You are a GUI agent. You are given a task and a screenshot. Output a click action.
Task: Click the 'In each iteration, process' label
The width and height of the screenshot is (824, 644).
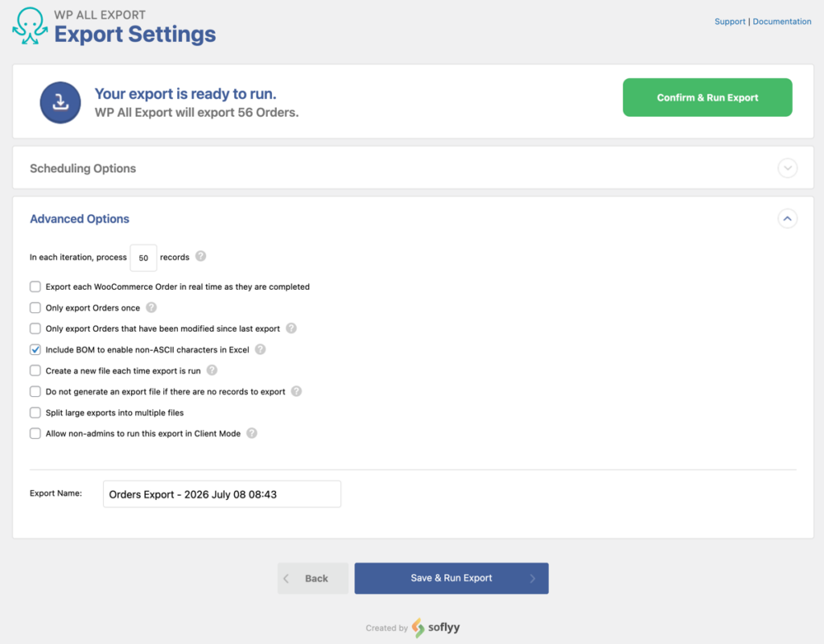pyautogui.click(x=78, y=257)
